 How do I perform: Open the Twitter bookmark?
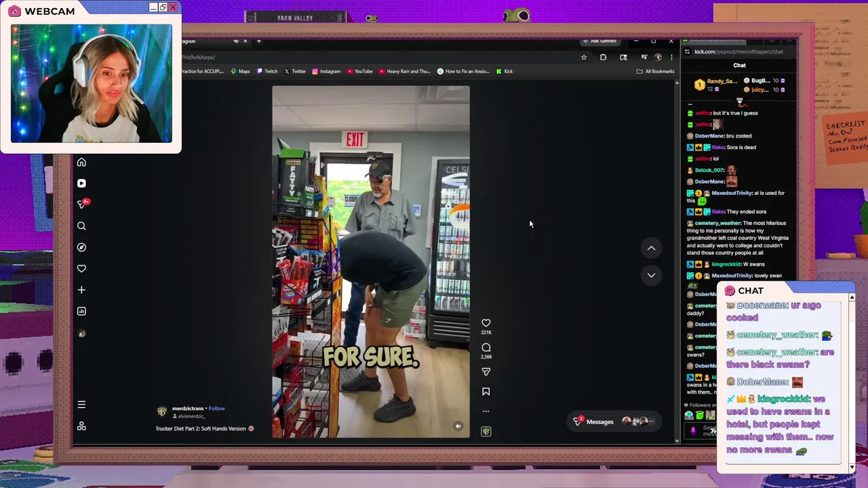(x=294, y=71)
